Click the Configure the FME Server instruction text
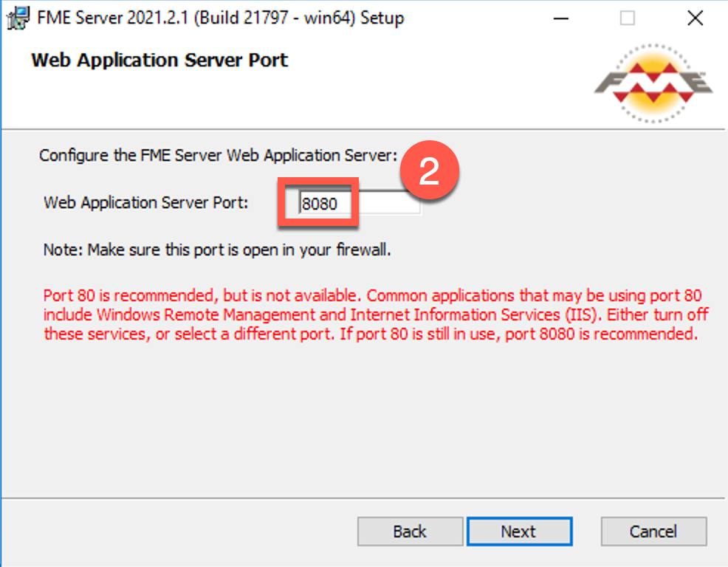This screenshot has height=567, width=728. 219,155
